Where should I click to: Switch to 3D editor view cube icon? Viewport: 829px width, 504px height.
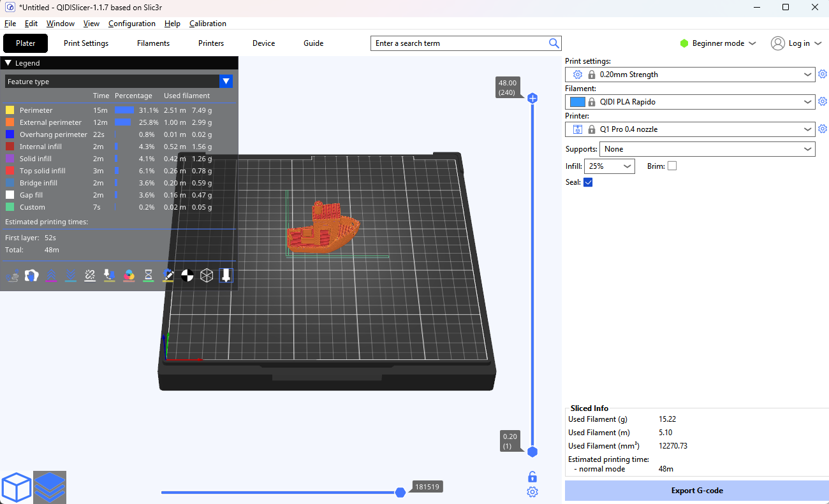point(17,487)
